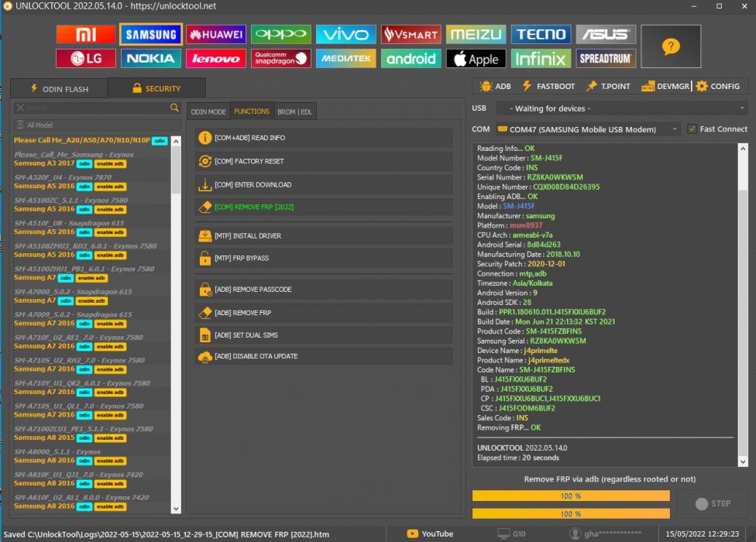
Task: Open DEVMGR device manager
Action: [x=665, y=86]
